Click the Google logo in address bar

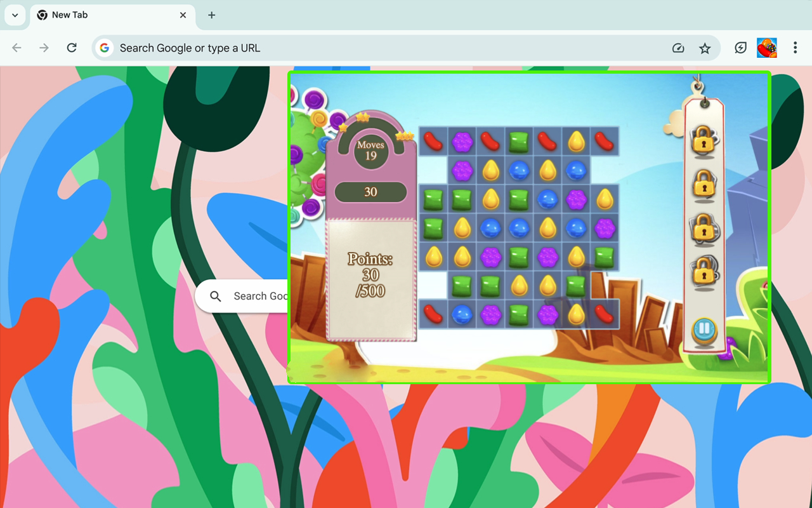click(x=105, y=48)
